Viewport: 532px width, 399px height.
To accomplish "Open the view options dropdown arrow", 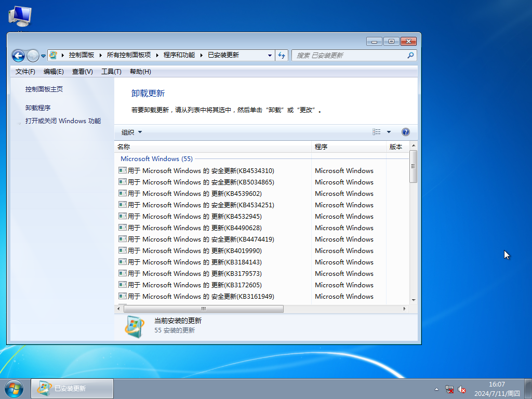I will 388,131.
